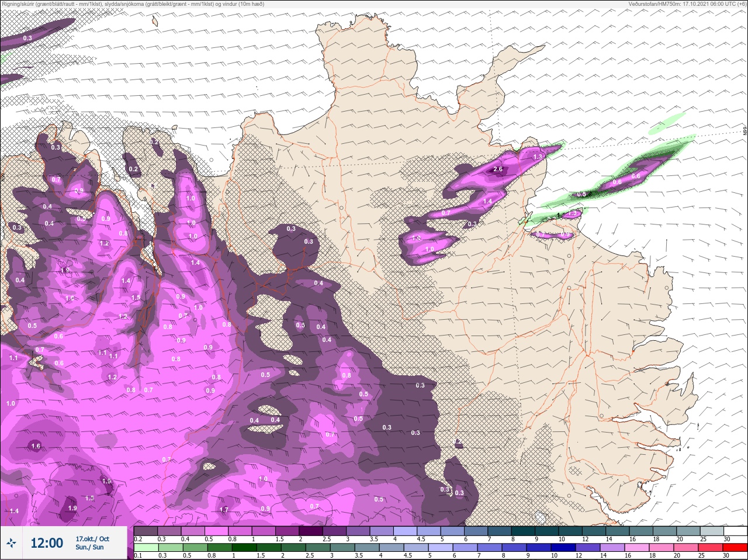The width and height of the screenshot is (748, 560).
Task: Pick the snow legend swatch between 9 and 10
Action: pos(547,531)
